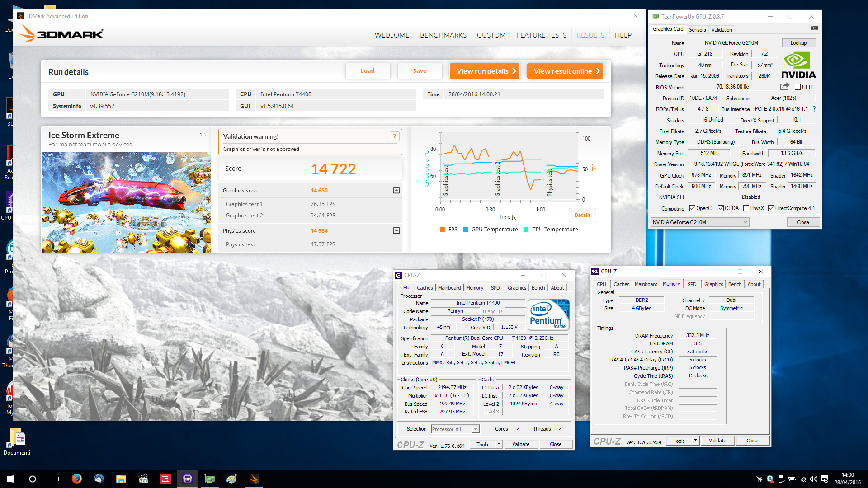The width and height of the screenshot is (868, 488).
Task: Collapse the Physics score section
Action: pos(396,230)
